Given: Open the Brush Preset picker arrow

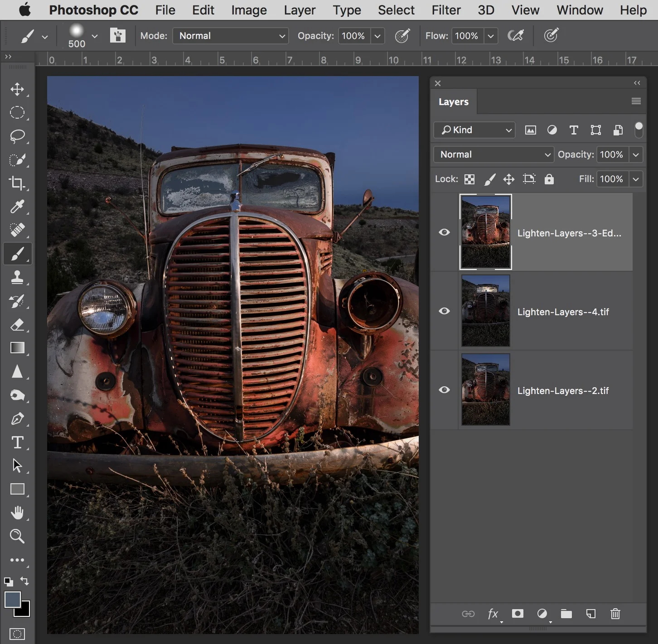Looking at the screenshot, I should [x=95, y=36].
